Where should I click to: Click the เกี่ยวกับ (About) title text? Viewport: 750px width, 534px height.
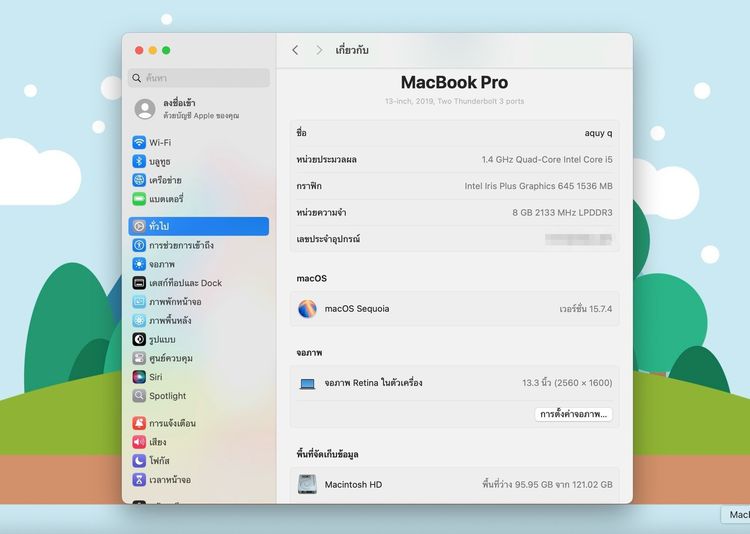pos(352,50)
